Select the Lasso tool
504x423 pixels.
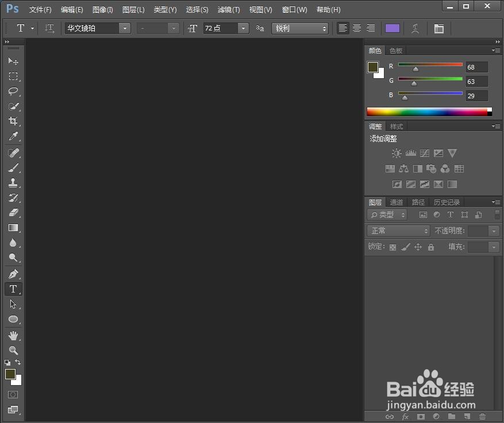13,91
